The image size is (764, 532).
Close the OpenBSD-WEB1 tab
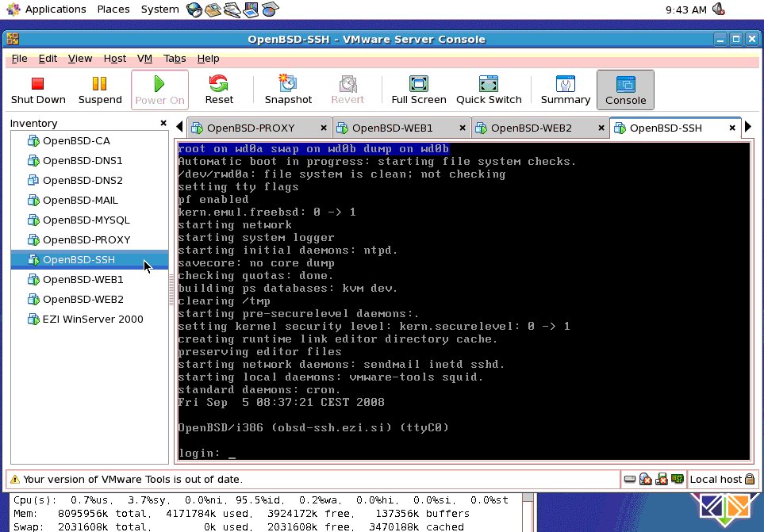click(x=462, y=128)
